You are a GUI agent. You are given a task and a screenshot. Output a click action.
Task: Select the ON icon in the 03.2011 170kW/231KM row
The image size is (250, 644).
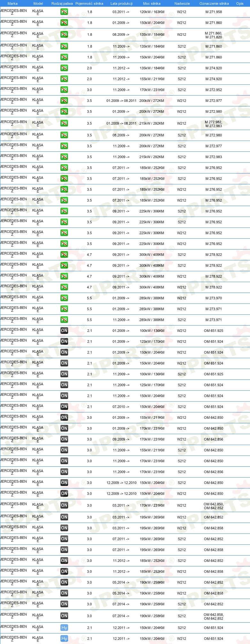click(x=64, y=505)
